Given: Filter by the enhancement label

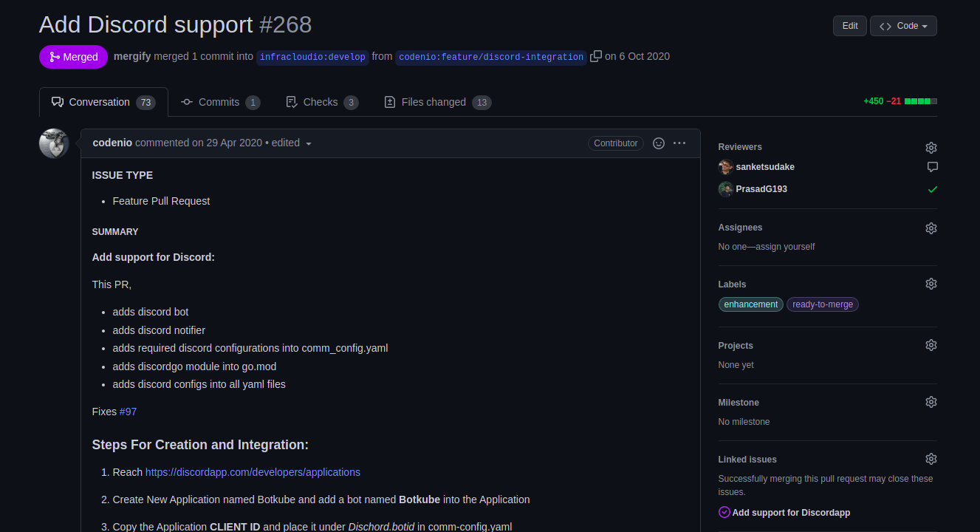Looking at the screenshot, I should pyautogui.click(x=751, y=304).
